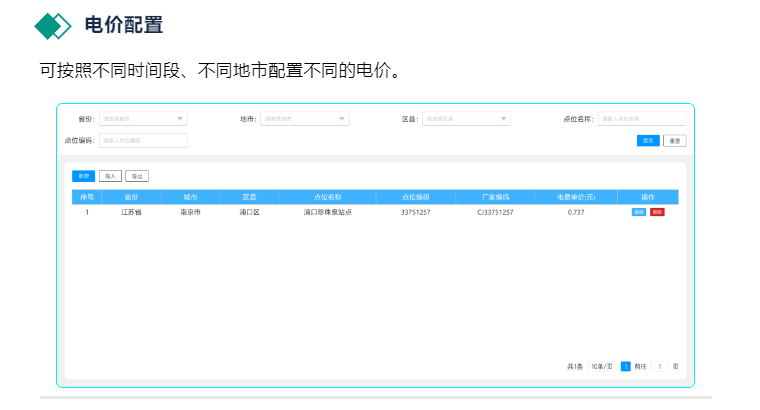Click the 厂家编码 column header
This screenshot has width=760, height=410.
[495, 197]
